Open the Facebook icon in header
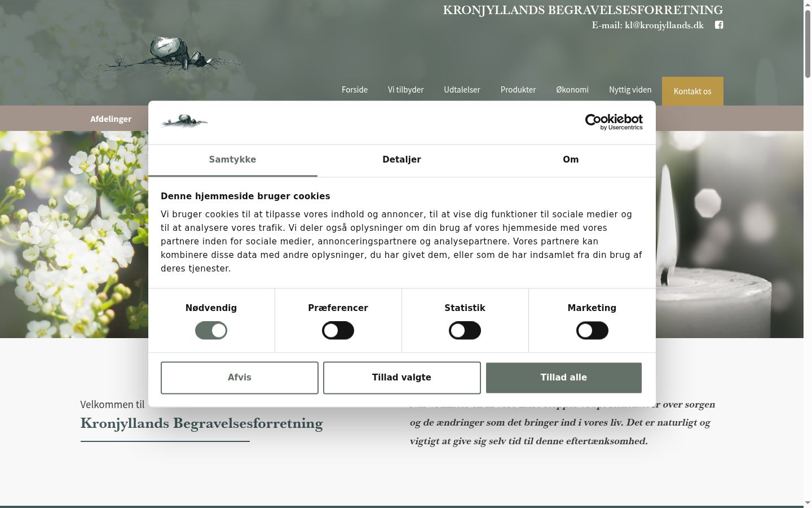 coord(719,25)
